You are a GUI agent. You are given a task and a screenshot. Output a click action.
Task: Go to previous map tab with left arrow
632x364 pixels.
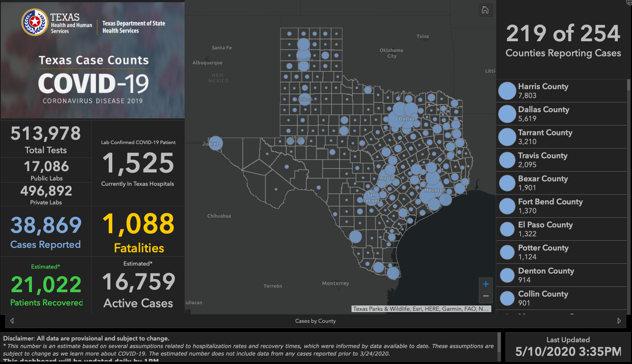tap(12, 321)
